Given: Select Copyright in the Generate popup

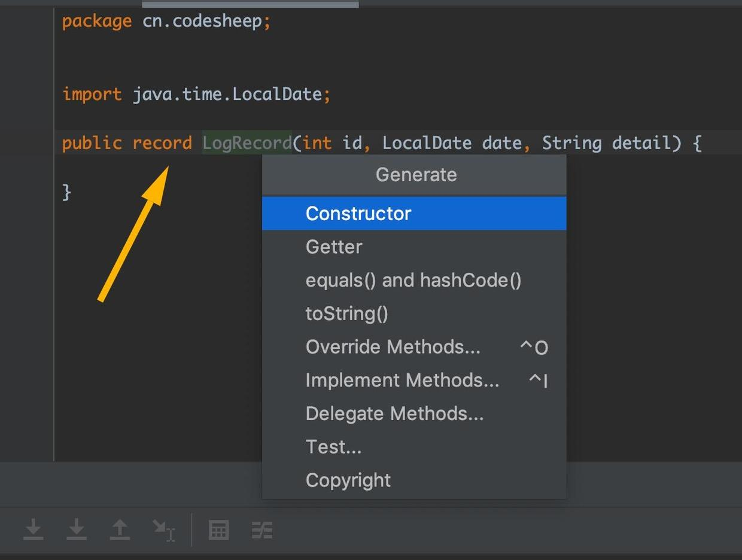Looking at the screenshot, I should [x=348, y=480].
